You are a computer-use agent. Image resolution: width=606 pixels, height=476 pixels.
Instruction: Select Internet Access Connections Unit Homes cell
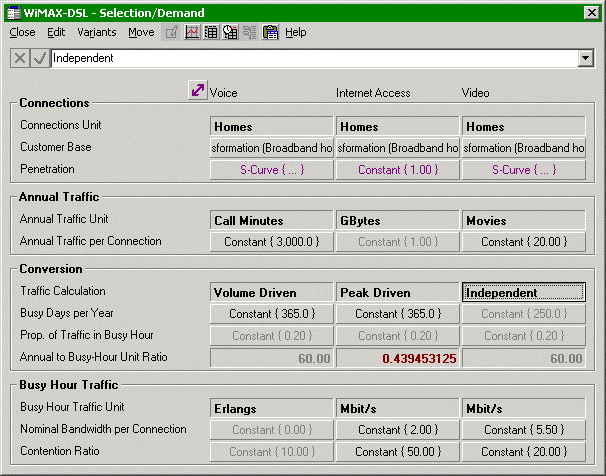point(397,127)
